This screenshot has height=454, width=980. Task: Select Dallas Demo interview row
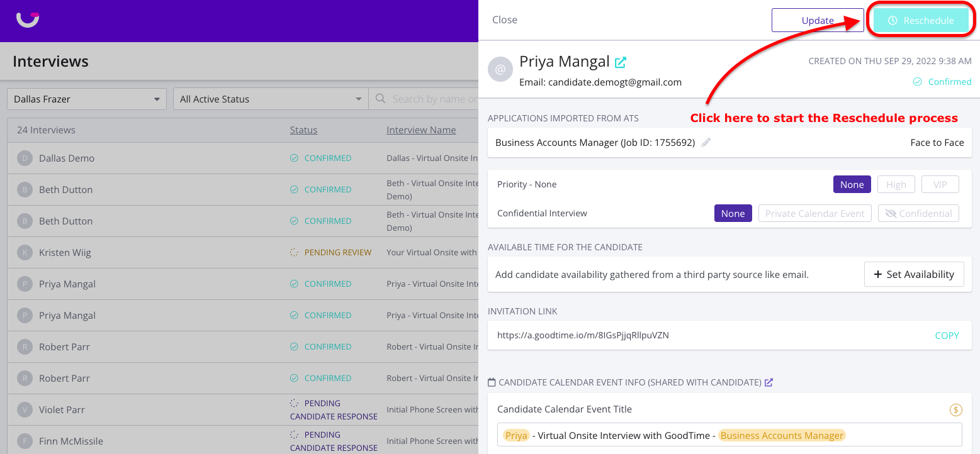(x=243, y=158)
